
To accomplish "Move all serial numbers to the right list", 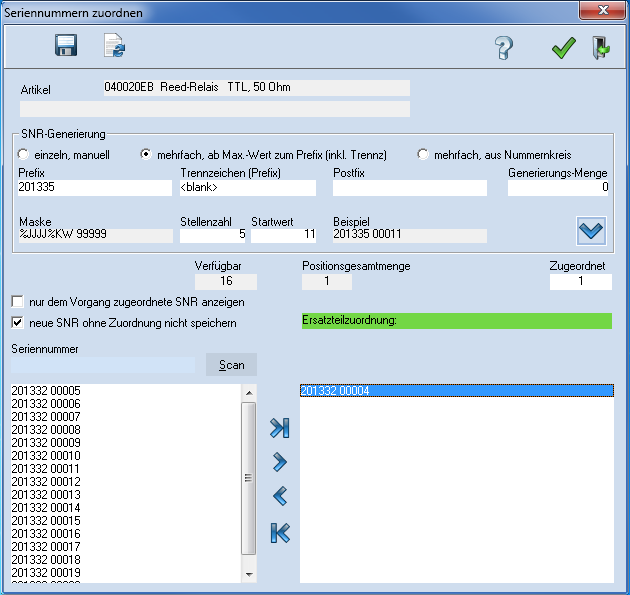I will 280,428.
